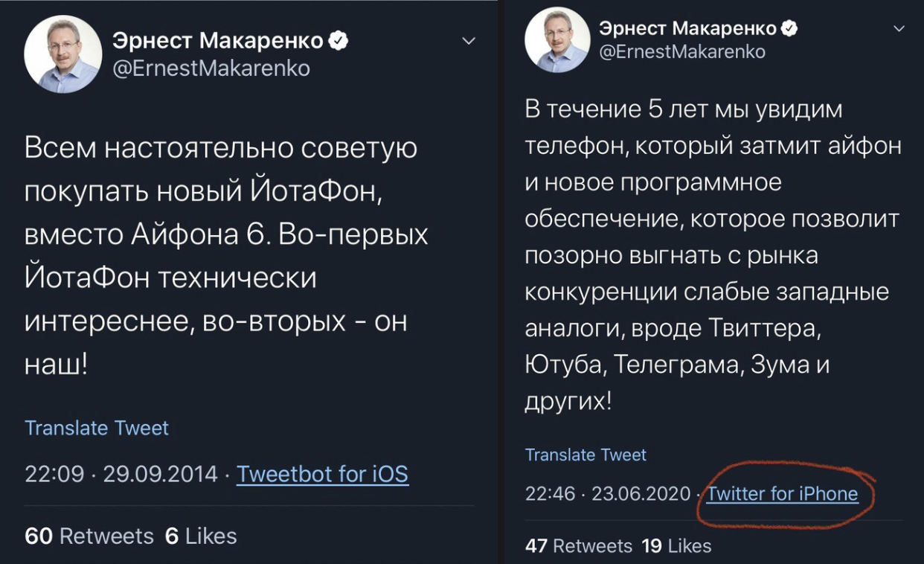Translate the tweet about ЙотаФон
Viewport: 924px width, 564px height.
tap(97, 428)
